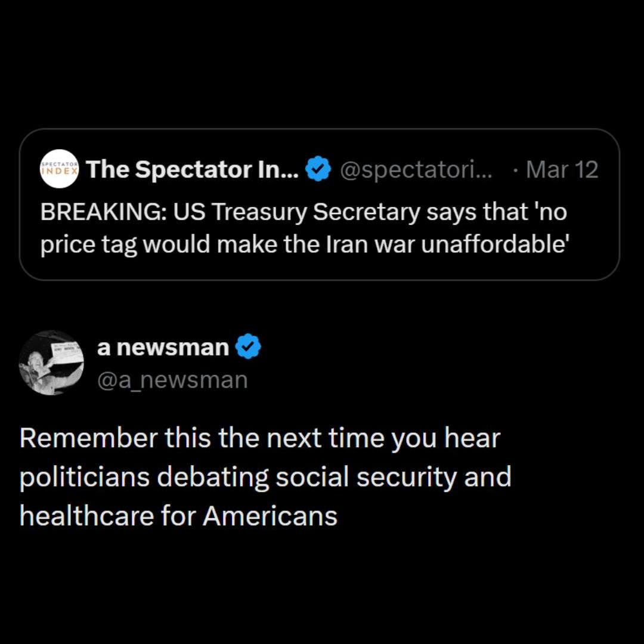This screenshot has height=644, width=644.
Task: Open the @spectatori… handle link
Action: [x=416, y=170]
